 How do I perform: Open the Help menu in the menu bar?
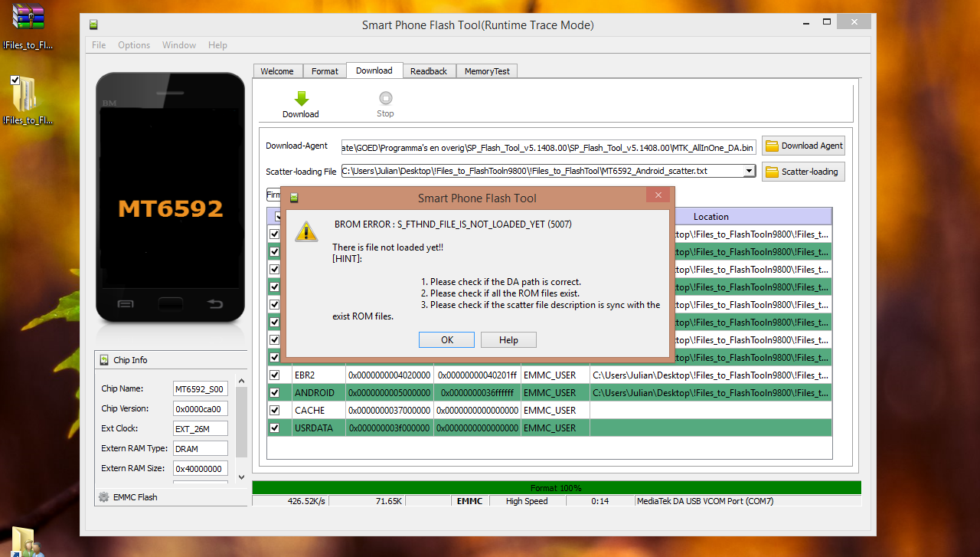click(x=217, y=45)
